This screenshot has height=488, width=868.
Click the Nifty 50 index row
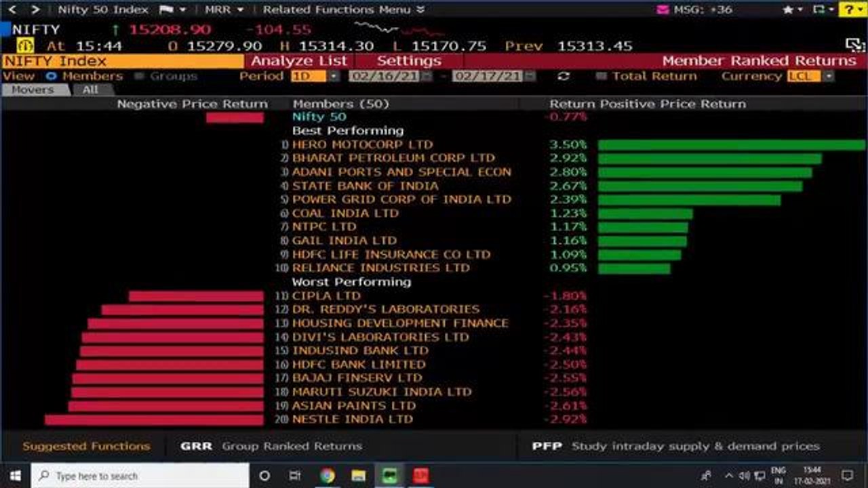[x=319, y=117]
